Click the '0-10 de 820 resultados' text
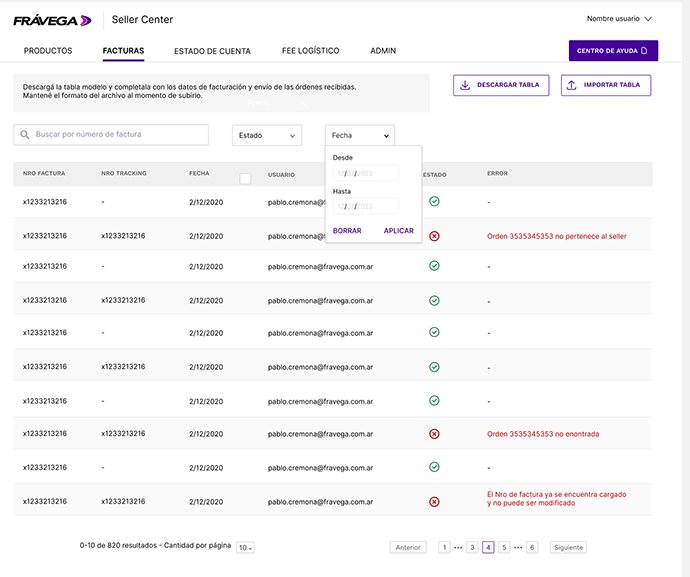 (x=118, y=545)
